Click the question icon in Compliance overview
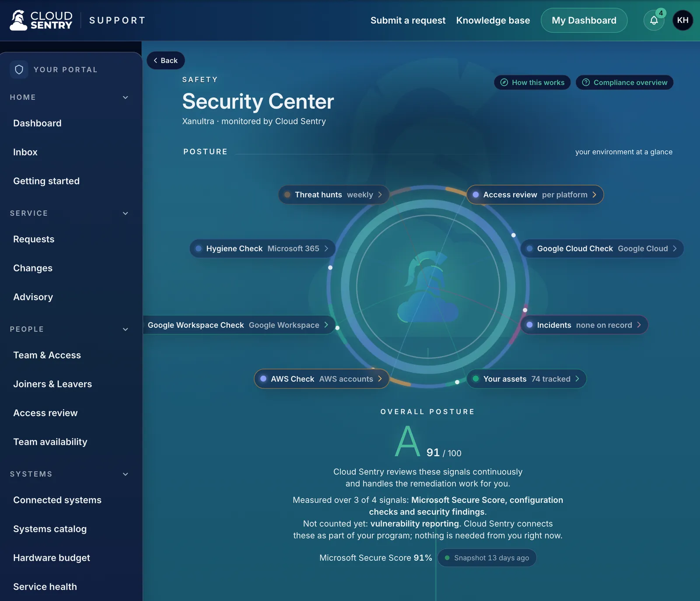 tap(586, 82)
